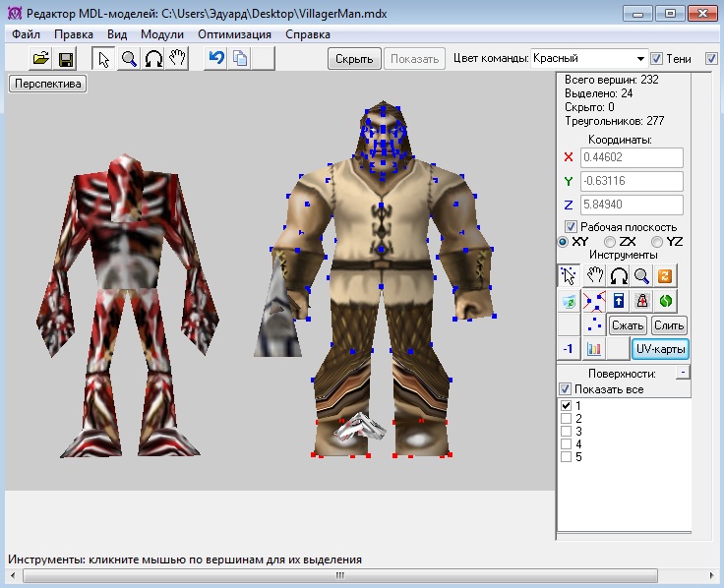724x588 pixels.
Task: Toggle the Рабочая плоскость checkbox
Action: click(572, 227)
